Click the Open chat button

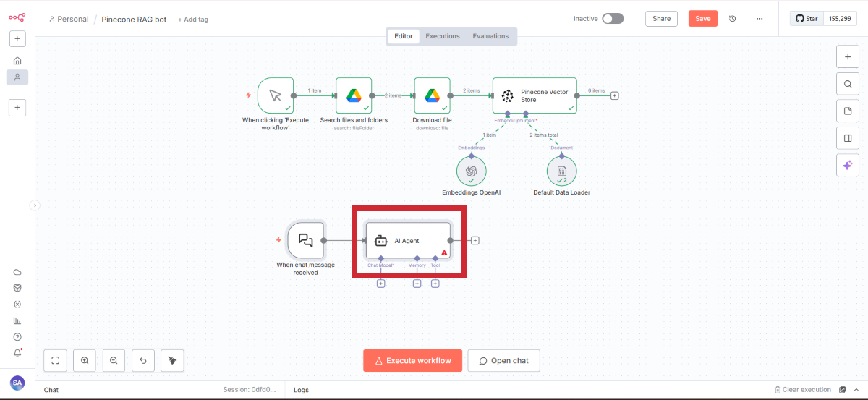[503, 361]
